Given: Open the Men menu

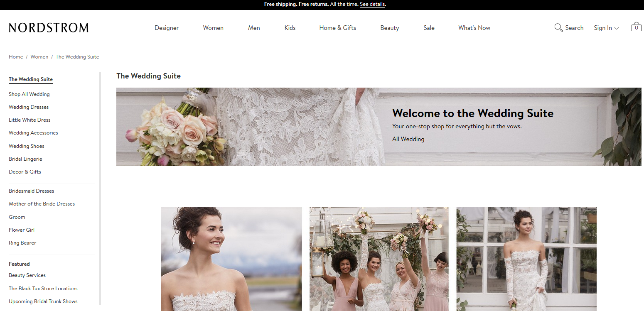Looking at the screenshot, I should (x=254, y=27).
